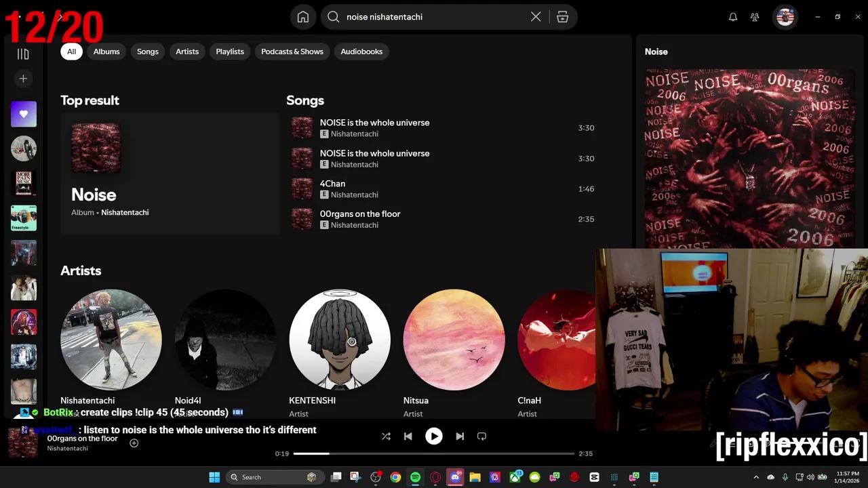Open Friend Activity icon
This screenshot has height=488, width=868.
(x=755, y=17)
